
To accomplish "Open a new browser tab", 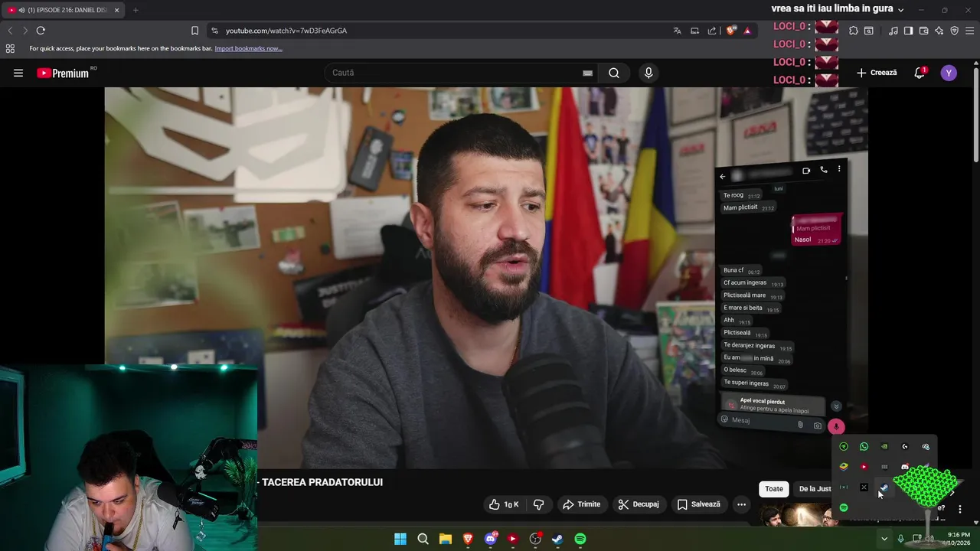I will coord(136,10).
